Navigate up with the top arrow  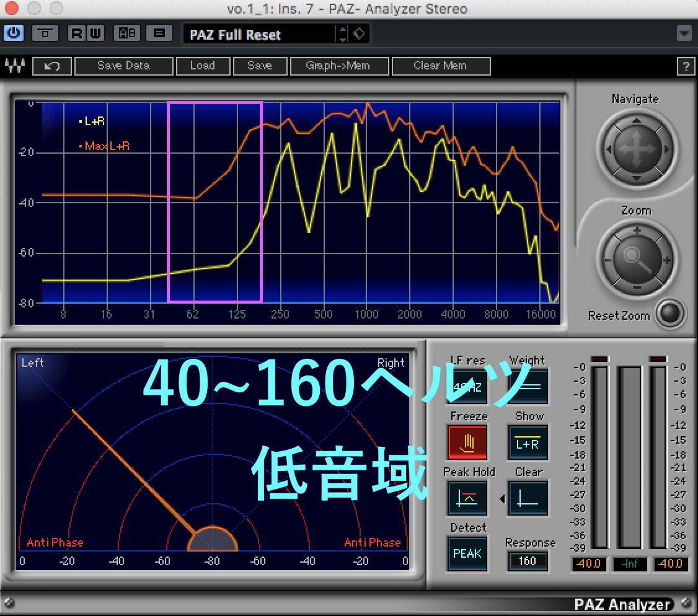click(637, 121)
